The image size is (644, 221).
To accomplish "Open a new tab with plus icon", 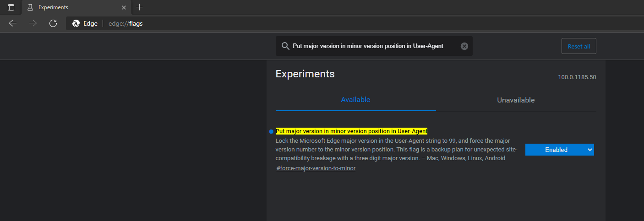I will (140, 7).
